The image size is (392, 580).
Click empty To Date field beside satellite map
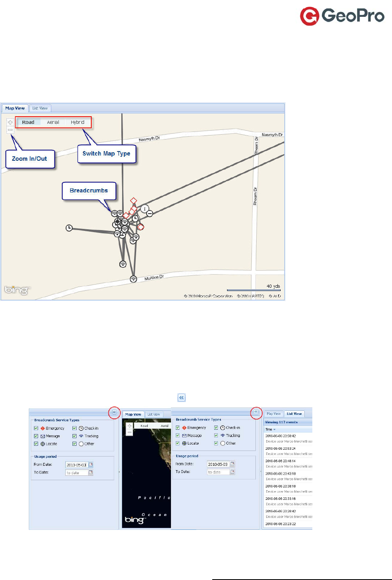[76, 473]
